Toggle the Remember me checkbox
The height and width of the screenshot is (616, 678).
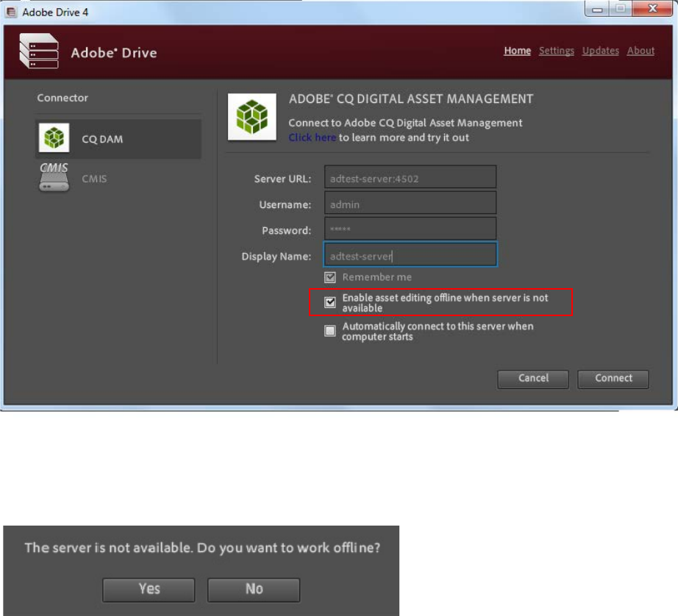[330, 277]
